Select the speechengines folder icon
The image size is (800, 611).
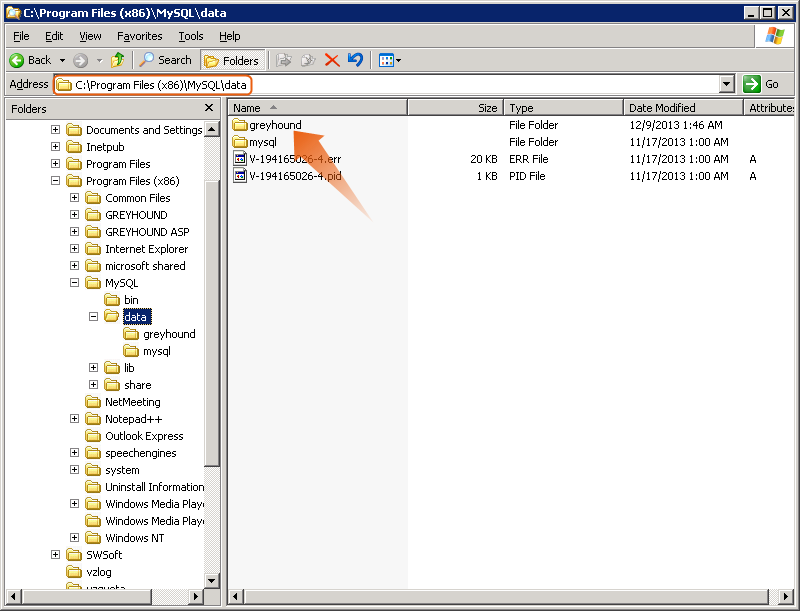click(x=93, y=453)
